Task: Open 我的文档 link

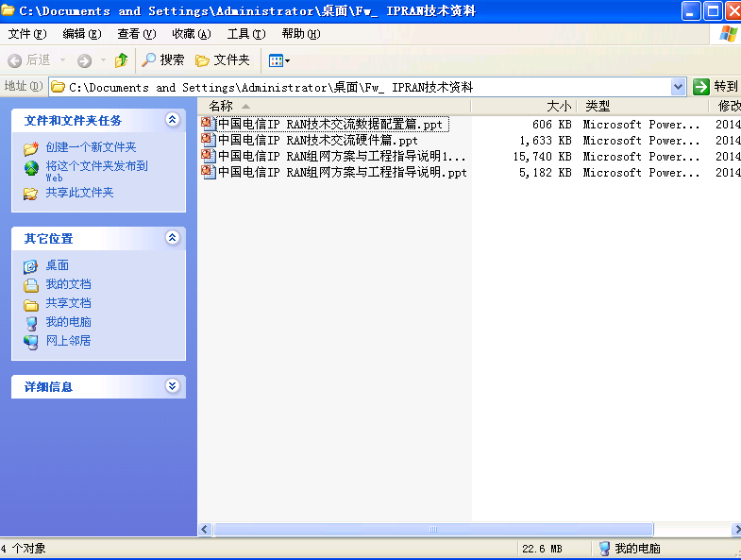Action: click(68, 284)
